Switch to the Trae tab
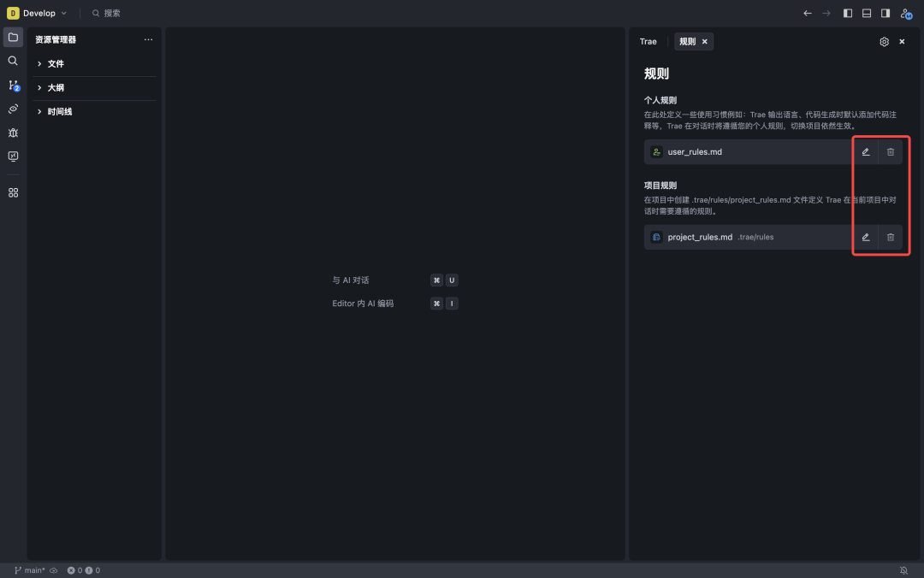The image size is (924, 578). click(648, 41)
